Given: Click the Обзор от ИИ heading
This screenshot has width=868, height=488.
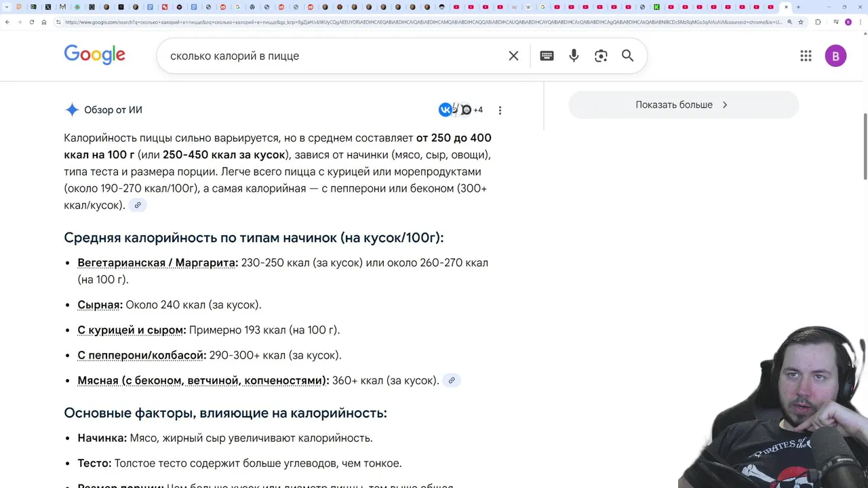Looking at the screenshot, I should [x=113, y=110].
